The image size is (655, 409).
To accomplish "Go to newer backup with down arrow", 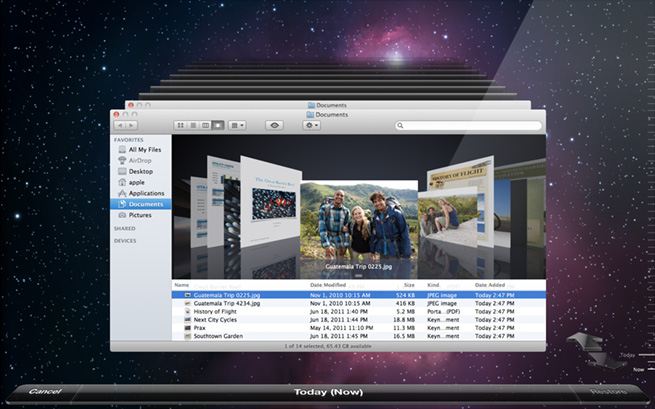I will pyautogui.click(x=607, y=360).
